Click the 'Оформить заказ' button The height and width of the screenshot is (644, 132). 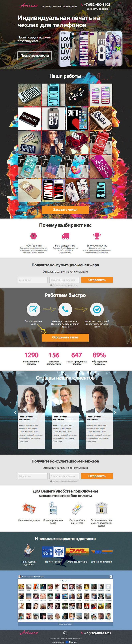[65, 337]
